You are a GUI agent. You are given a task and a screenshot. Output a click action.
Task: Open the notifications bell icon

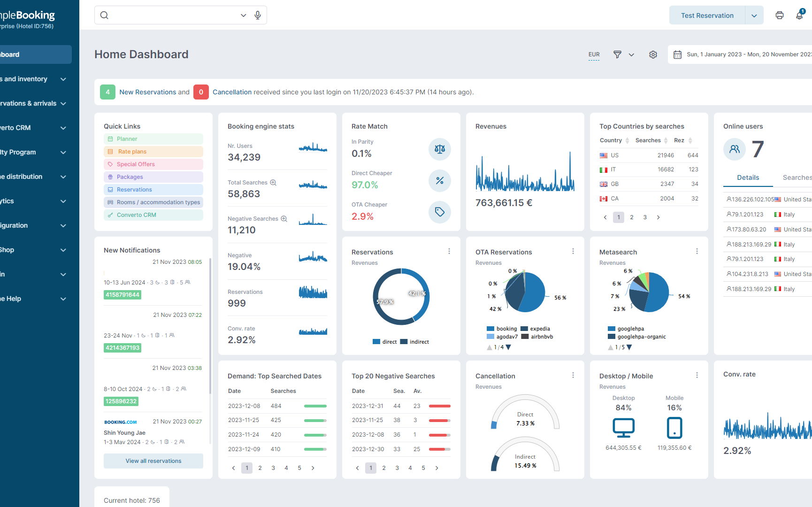tap(799, 15)
